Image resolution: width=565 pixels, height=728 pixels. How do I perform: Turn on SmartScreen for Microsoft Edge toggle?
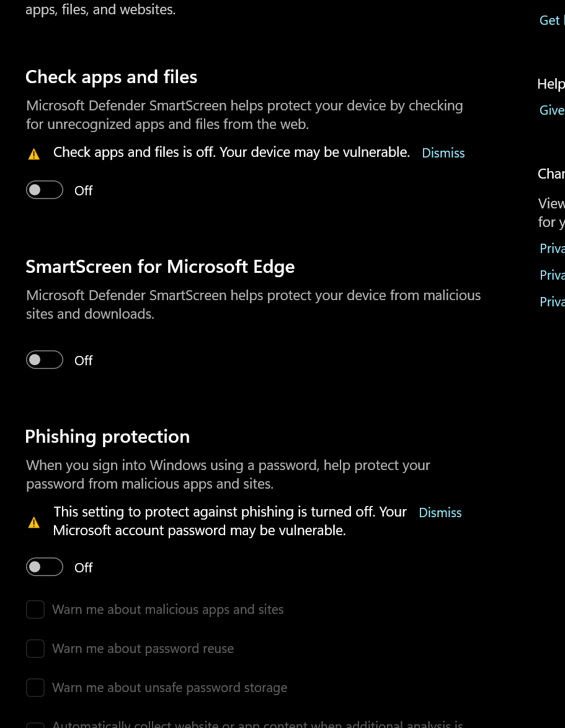[x=45, y=360]
